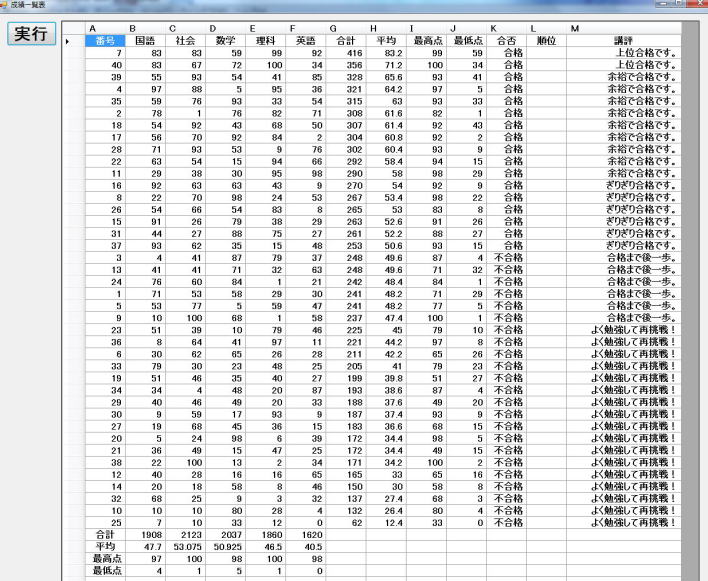Click average cell 83.2
This screenshot has height=581, width=708.
(x=386, y=53)
